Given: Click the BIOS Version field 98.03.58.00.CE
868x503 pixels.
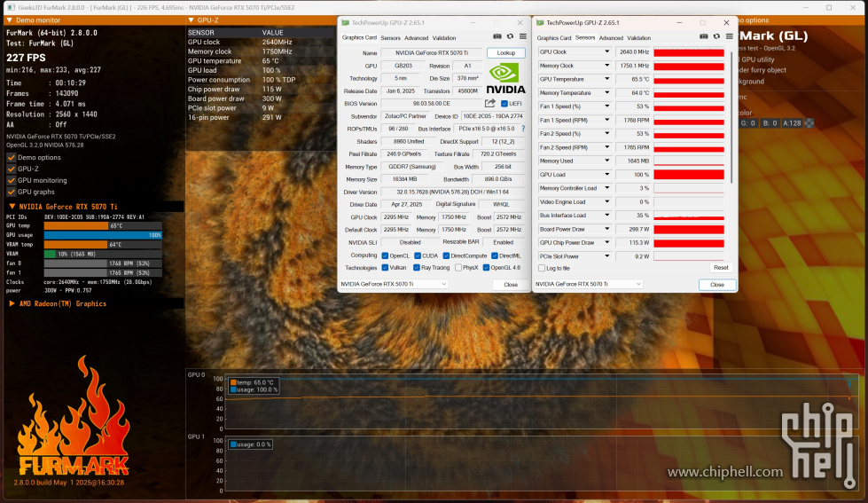Looking at the screenshot, I should (x=432, y=104).
